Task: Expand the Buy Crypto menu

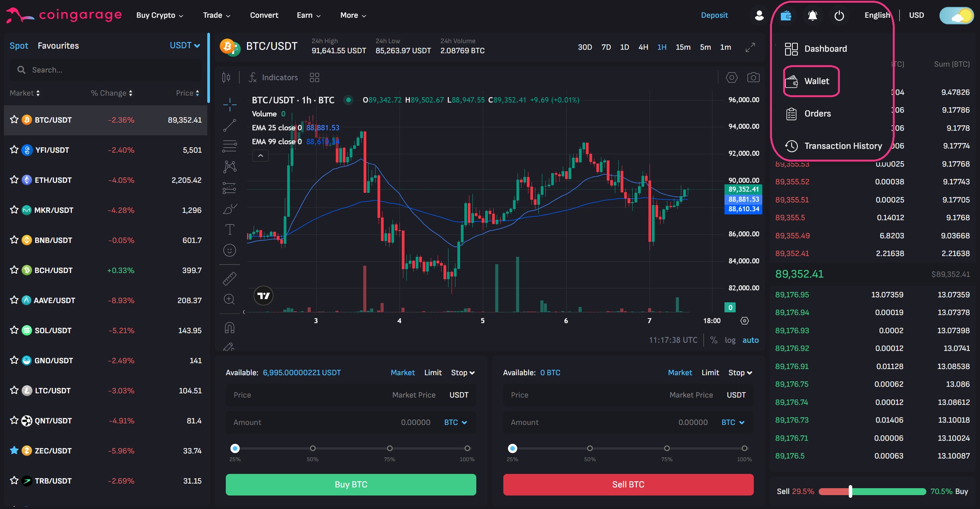Action: 160,15
